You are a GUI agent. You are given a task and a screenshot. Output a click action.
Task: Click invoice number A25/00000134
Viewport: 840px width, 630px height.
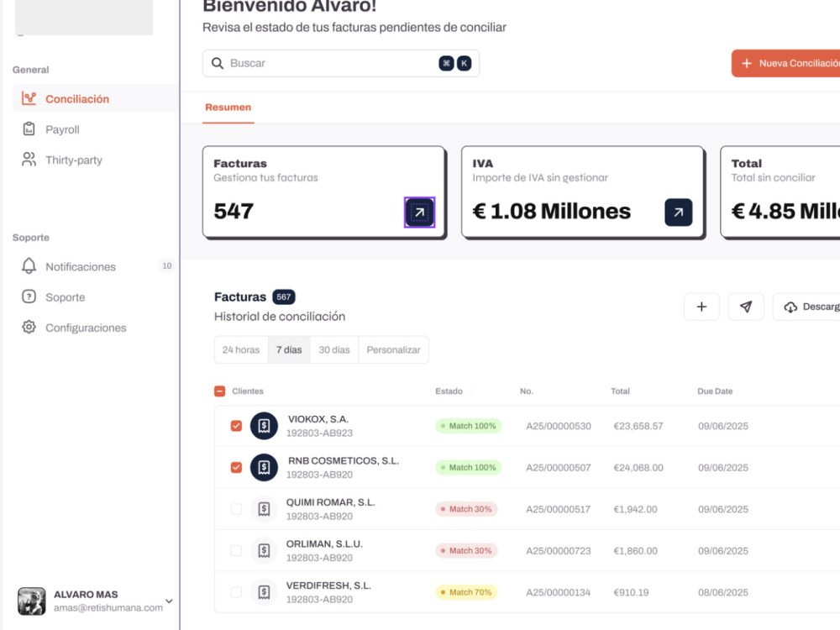pos(559,592)
